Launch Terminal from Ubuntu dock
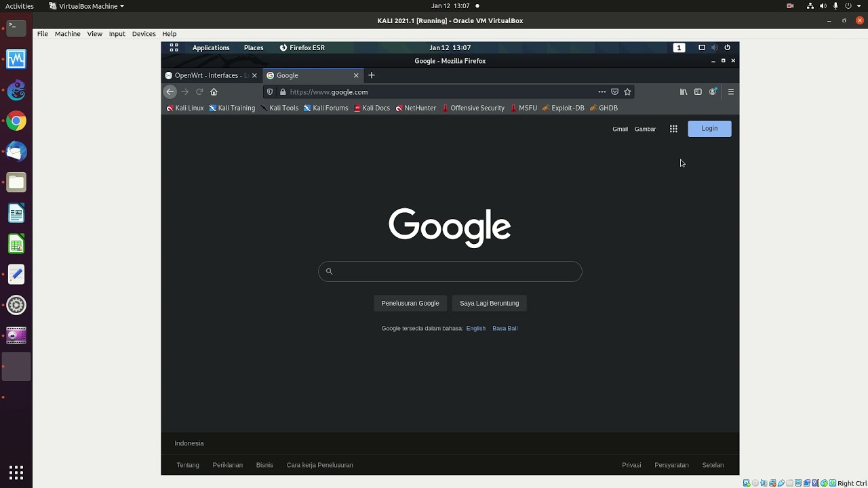Screen dimensions: 868x488 (16, 28)
